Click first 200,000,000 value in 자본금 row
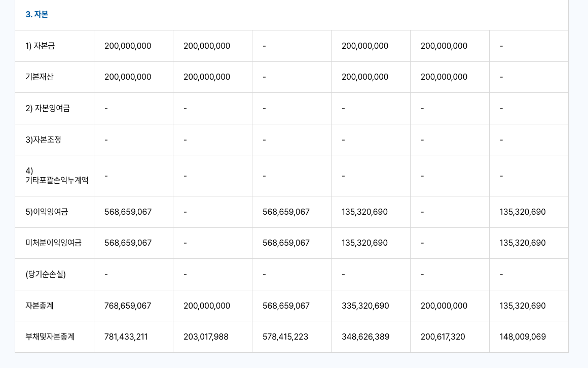The width and height of the screenshot is (588, 368). 128,46
